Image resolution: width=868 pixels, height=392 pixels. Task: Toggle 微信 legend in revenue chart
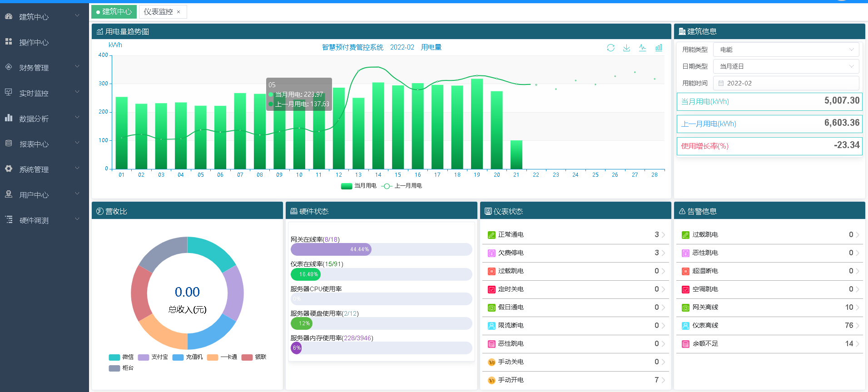121,357
